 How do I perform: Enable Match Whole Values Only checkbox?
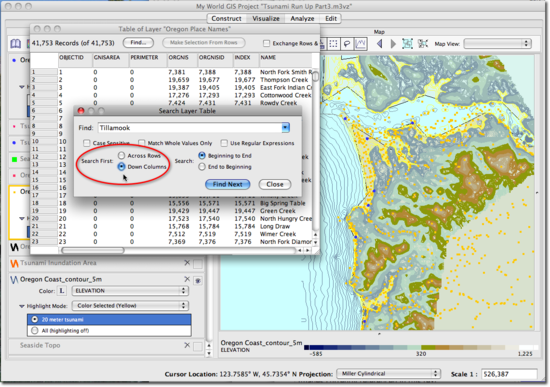pyautogui.click(x=142, y=143)
